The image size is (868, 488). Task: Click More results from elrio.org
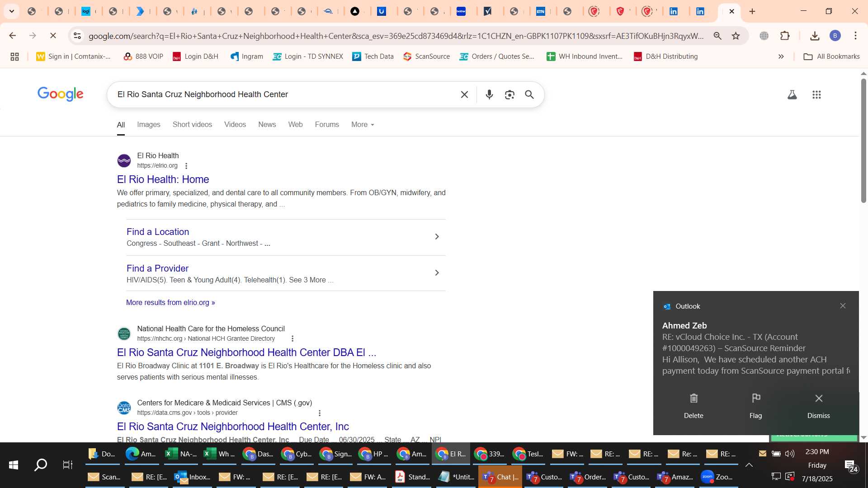170,303
